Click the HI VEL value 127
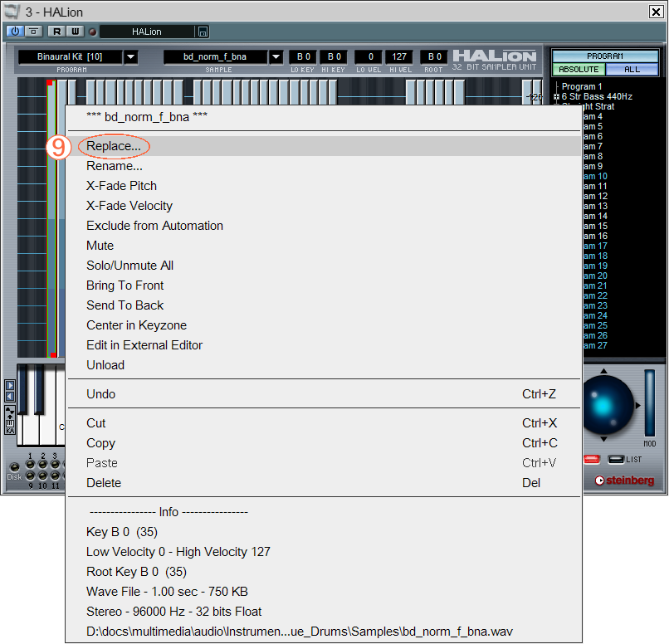The height and width of the screenshot is (644, 669). click(399, 56)
